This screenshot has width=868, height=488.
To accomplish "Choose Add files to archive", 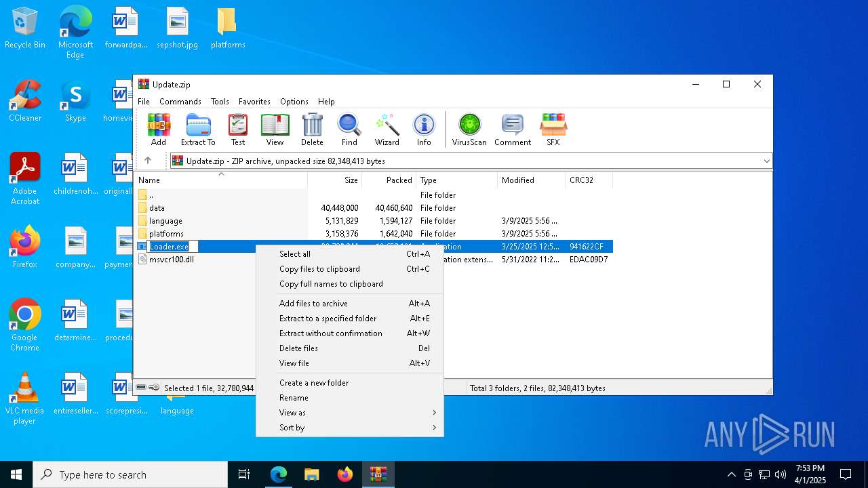I will pos(350,304).
